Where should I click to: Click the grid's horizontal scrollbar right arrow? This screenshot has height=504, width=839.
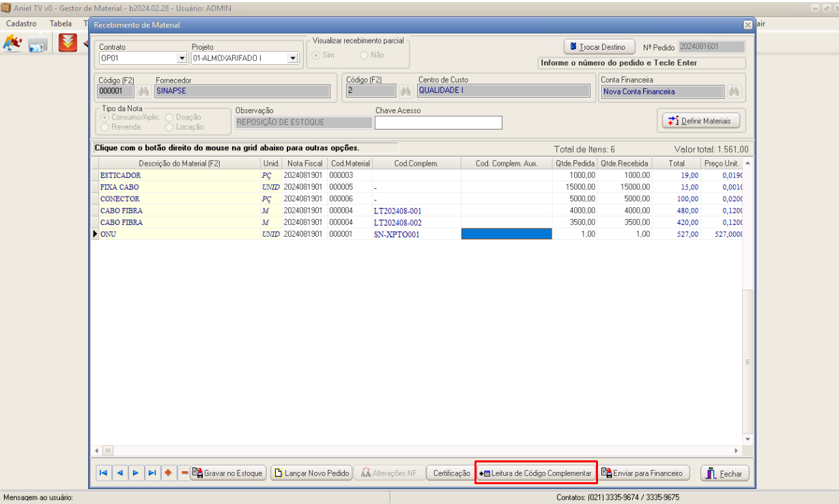click(x=737, y=451)
